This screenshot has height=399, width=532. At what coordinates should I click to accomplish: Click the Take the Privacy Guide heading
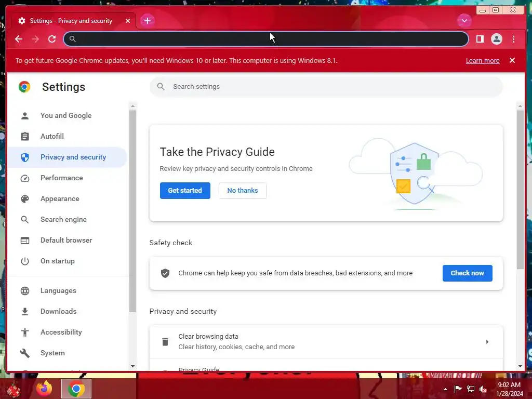217,152
